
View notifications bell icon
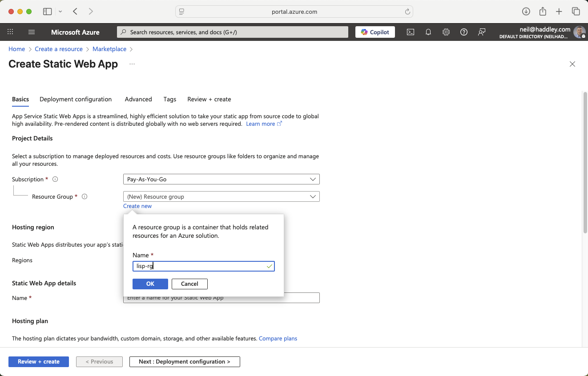pyautogui.click(x=428, y=32)
